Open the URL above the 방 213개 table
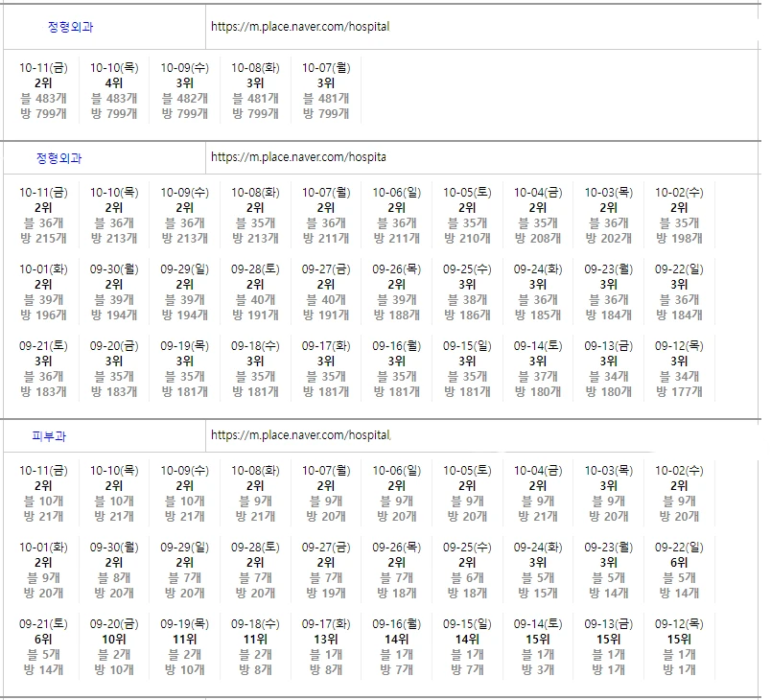The height and width of the screenshot is (700, 771). [298, 157]
